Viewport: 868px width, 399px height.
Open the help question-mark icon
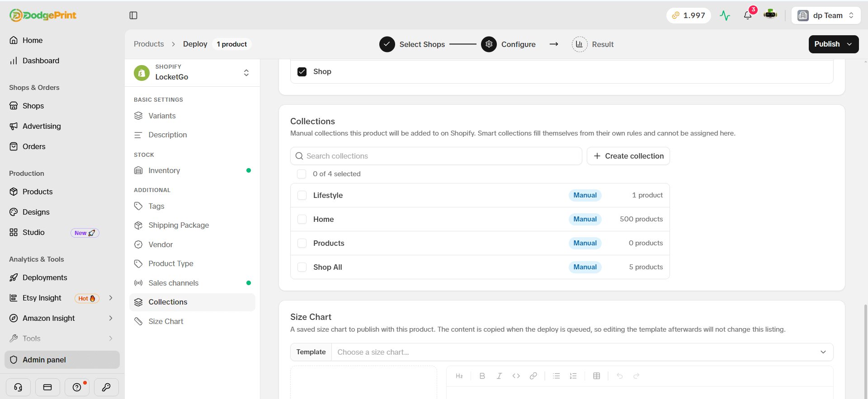coord(77,387)
